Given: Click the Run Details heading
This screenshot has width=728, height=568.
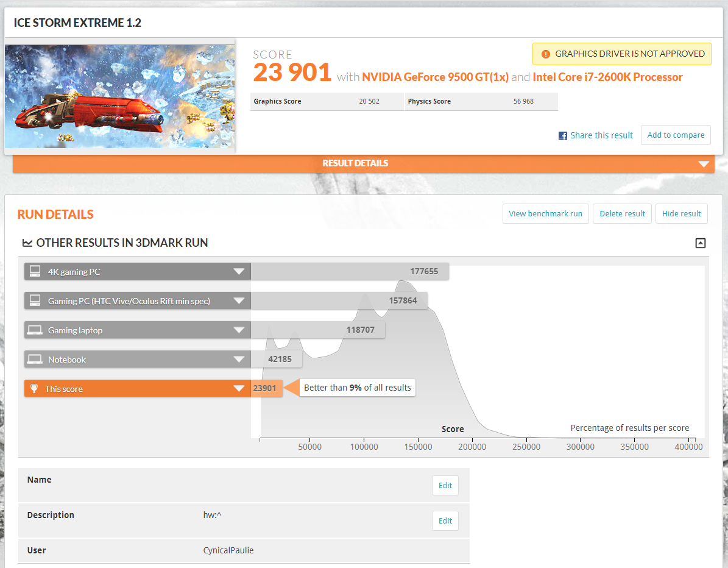Looking at the screenshot, I should coord(55,214).
